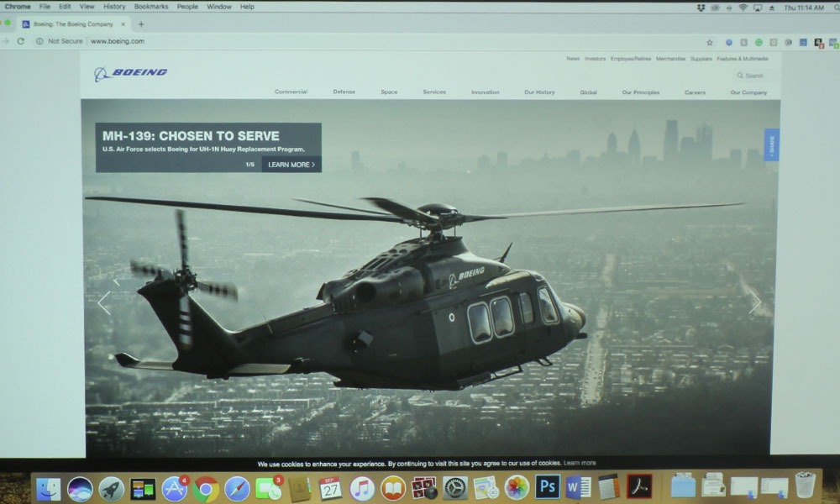The image size is (840, 504).
Task: Open the Innovation navigation link
Action: 485,92
